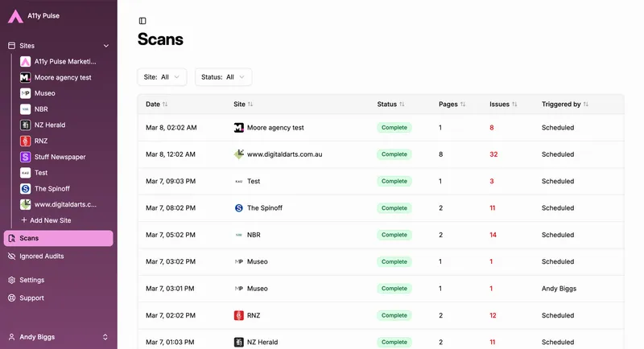This screenshot has height=349, width=644.
Task: Click issue count 8 for Moore agency test
Action: (x=492, y=128)
